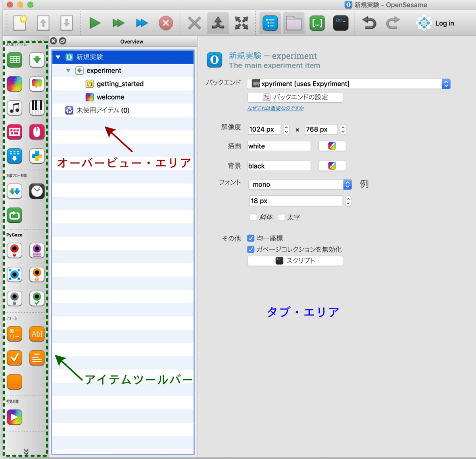Expand item toolbar with double chevron
The image size is (476, 459).
(x=26, y=452)
